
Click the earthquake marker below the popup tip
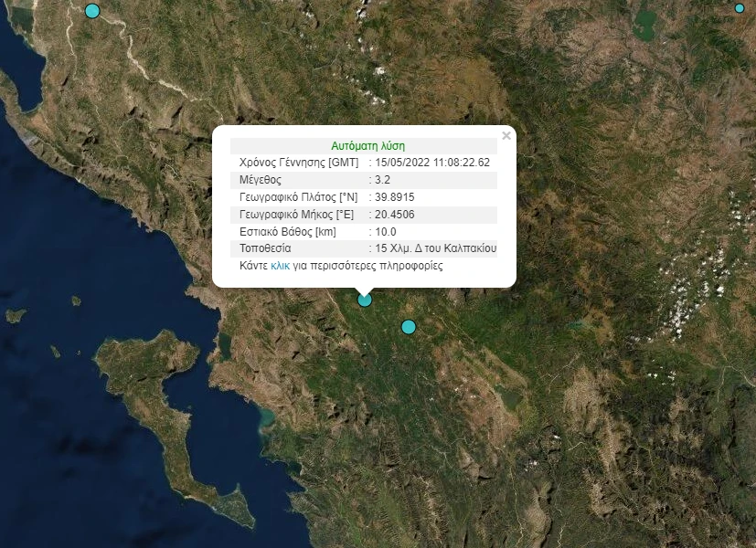(365, 300)
